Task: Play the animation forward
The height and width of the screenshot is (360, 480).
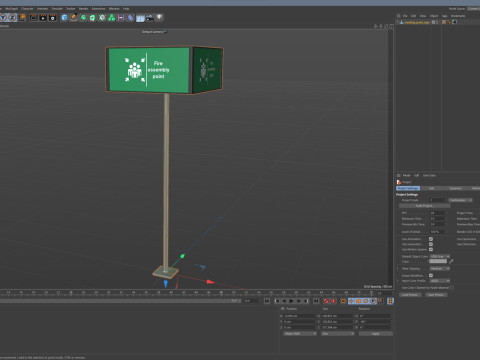Action: (x=291, y=301)
